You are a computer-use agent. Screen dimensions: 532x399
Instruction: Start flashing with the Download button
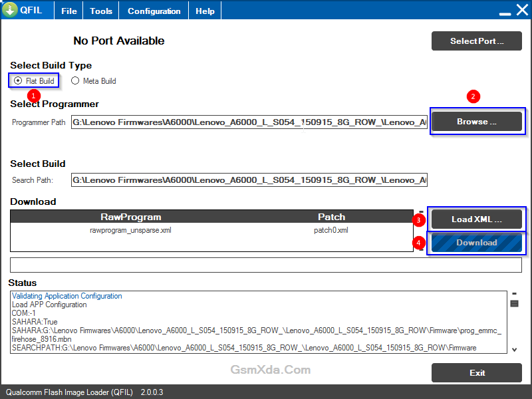(476, 243)
